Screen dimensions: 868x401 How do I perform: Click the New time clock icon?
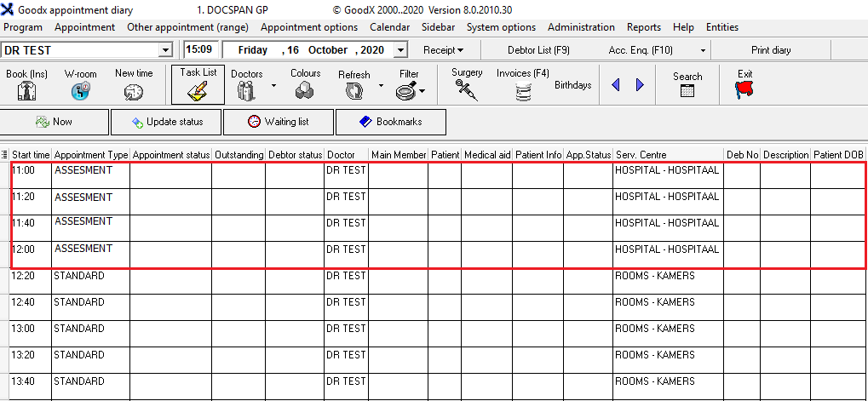[x=134, y=92]
